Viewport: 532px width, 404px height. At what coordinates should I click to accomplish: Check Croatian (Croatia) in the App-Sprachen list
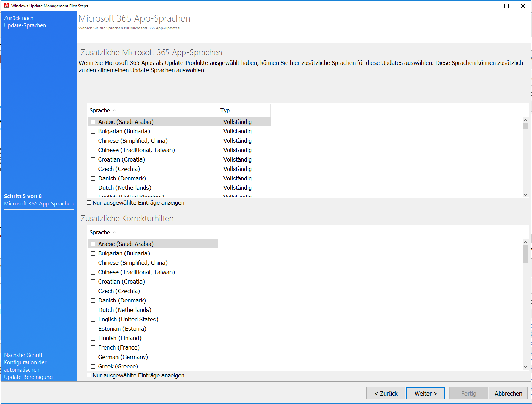click(93, 160)
